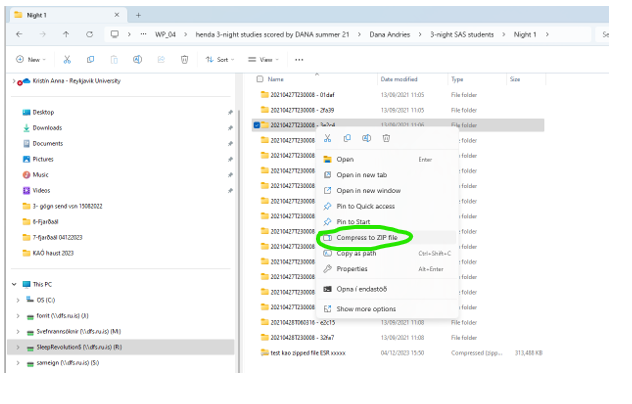Open the View dropdown in the toolbar
The width and height of the screenshot is (632, 404).
coord(264,60)
